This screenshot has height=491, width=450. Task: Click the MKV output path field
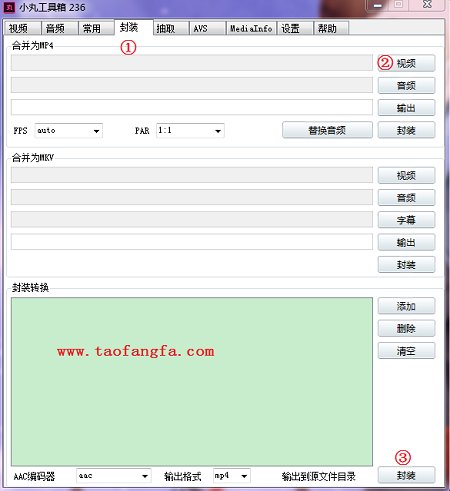[192, 242]
